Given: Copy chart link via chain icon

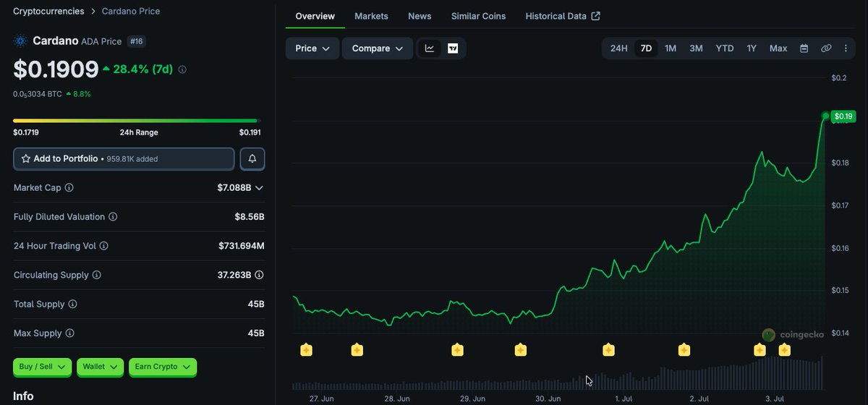Looking at the screenshot, I should 826,48.
